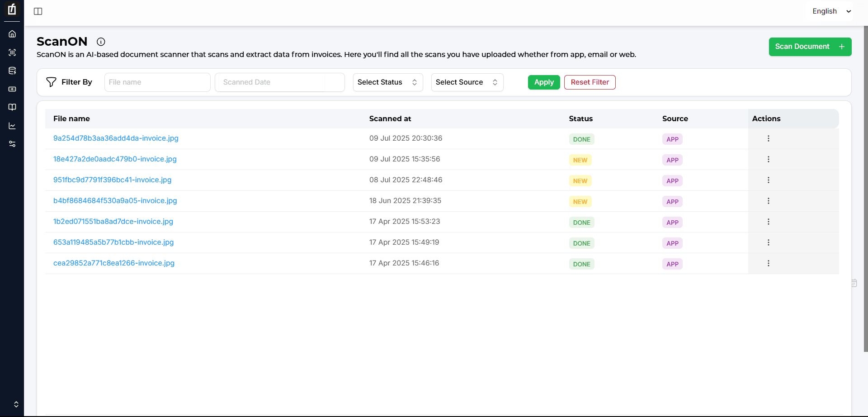Viewport: 868px width, 417px height.
Task: Click the ScanON page heading
Action: (x=62, y=42)
